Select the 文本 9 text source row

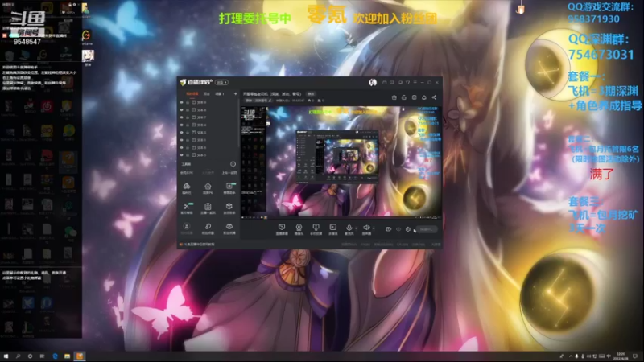pyautogui.click(x=208, y=103)
